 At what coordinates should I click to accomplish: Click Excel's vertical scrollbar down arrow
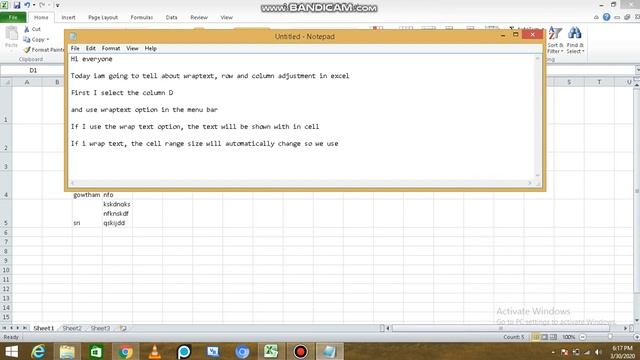coord(637,320)
